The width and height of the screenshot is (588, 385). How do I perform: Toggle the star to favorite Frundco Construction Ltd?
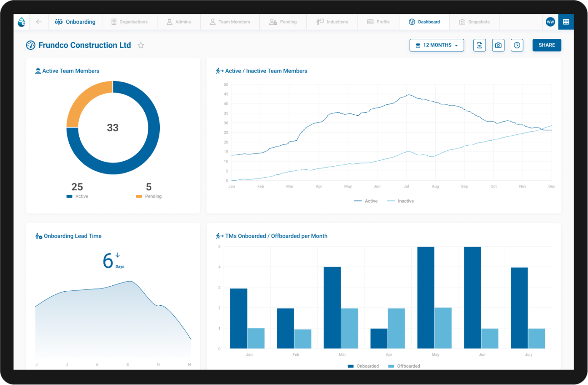click(140, 45)
